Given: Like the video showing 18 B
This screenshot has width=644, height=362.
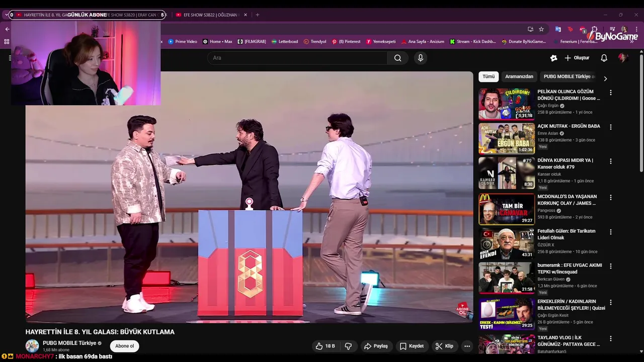Looking at the screenshot, I should (325, 346).
